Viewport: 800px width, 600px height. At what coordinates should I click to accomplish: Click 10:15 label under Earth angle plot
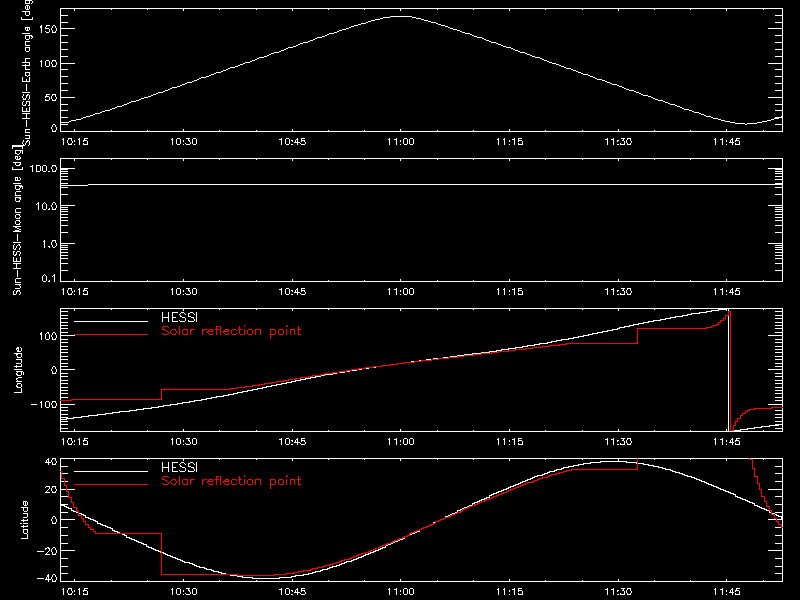pos(75,142)
